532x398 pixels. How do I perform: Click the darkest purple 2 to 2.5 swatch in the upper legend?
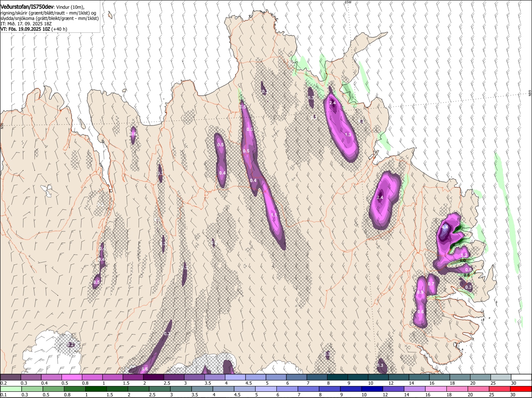[x=154, y=377]
